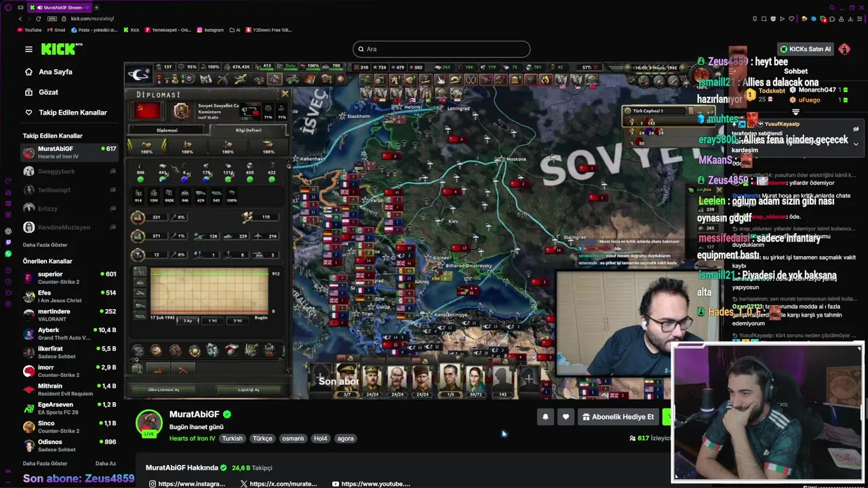Image resolution: width=868 pixels, height=488 pixels.
Task: Open Hearts of Iron IV category link
Action: pos(192,439)
